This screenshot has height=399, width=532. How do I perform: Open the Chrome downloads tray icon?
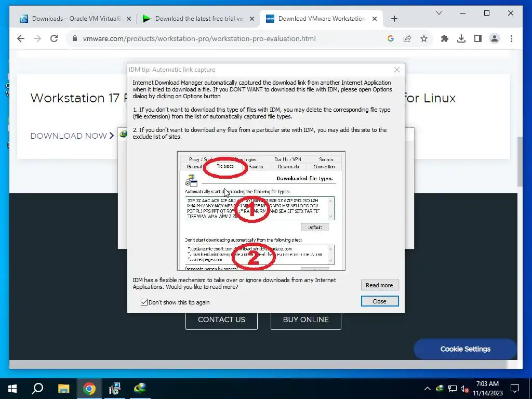point(461,38)
